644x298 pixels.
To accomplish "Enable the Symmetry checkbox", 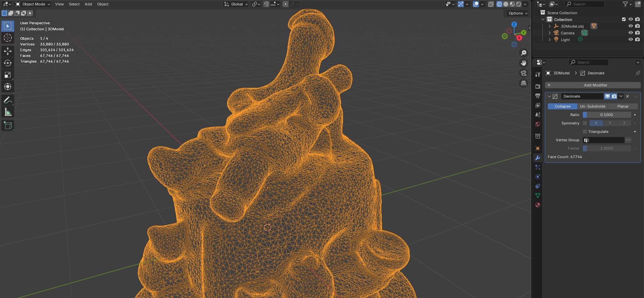I will [585, 123].
